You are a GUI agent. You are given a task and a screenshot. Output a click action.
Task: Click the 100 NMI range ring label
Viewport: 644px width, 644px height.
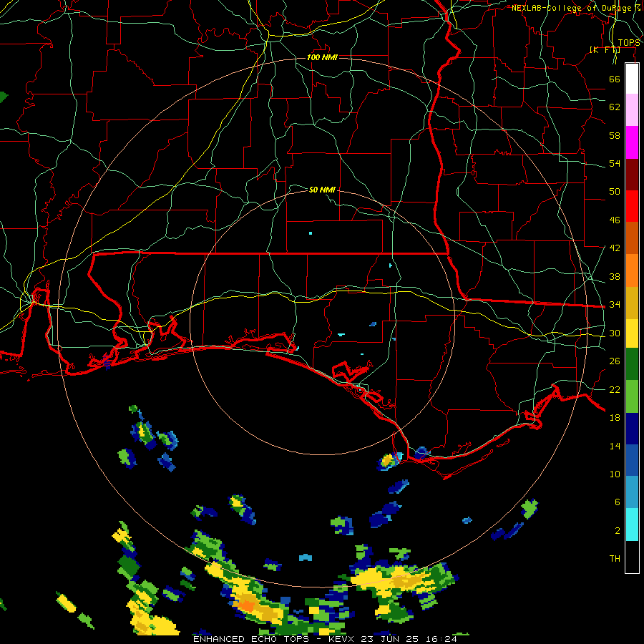pos(323,57)
